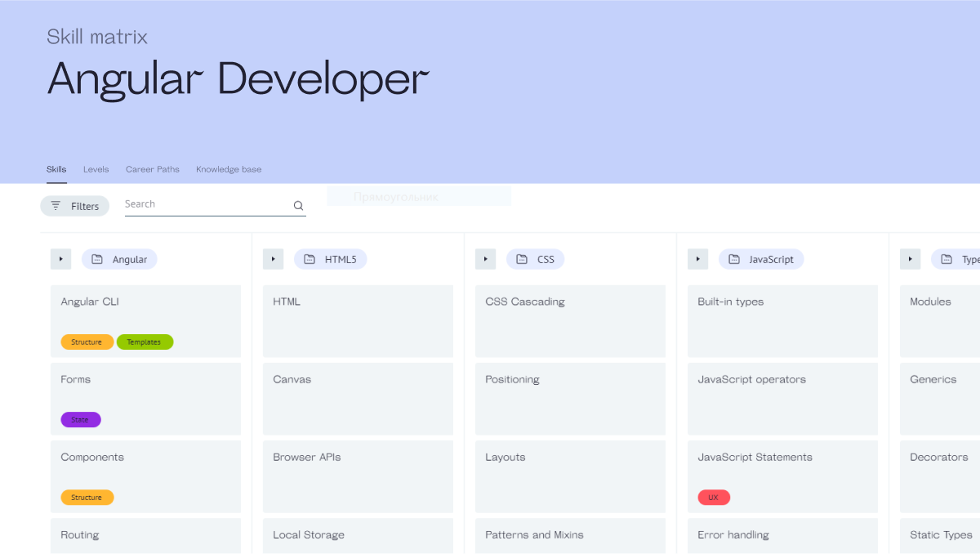980x554 pixels.
Task: Open the Built-in types skill card
Action: (782, 321)
